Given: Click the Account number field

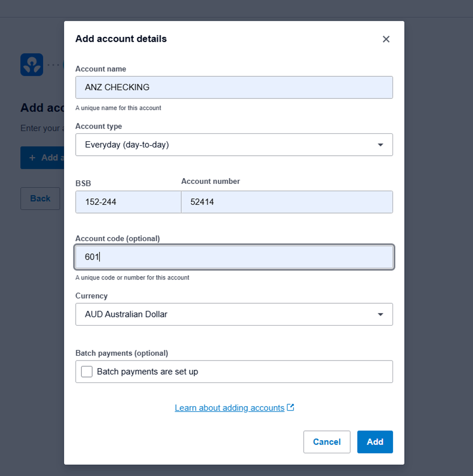Looking at the screenshot, I should [x=287, y=202].
